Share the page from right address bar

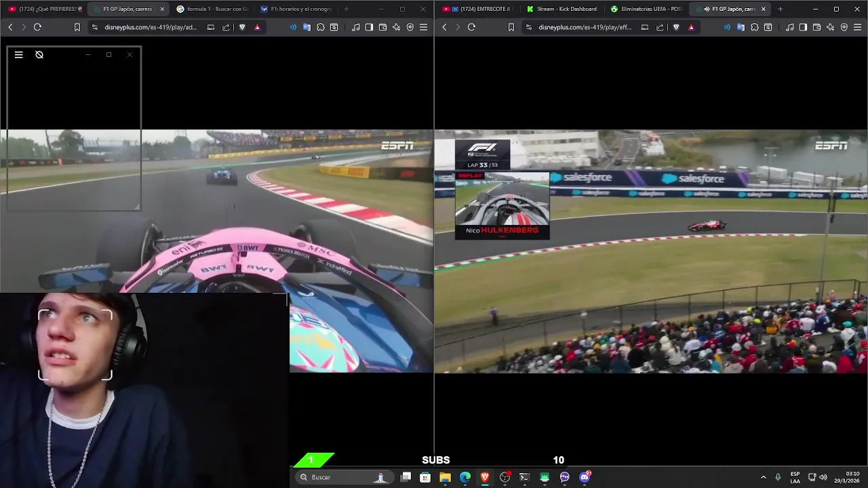[660, 27]
